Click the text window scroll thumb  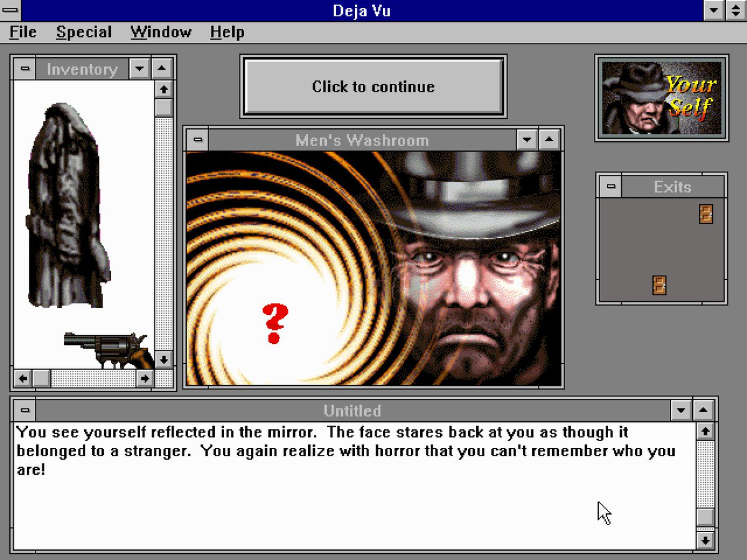point(705,517)
